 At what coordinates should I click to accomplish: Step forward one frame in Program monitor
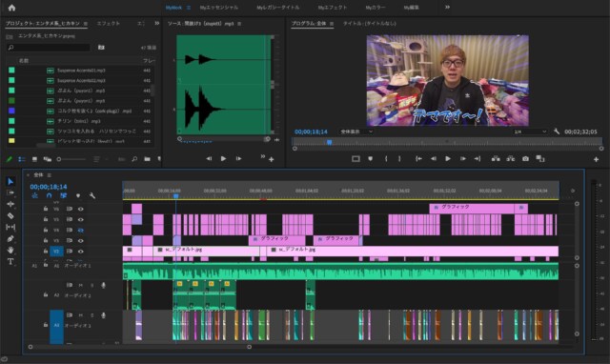pos(462,159)
